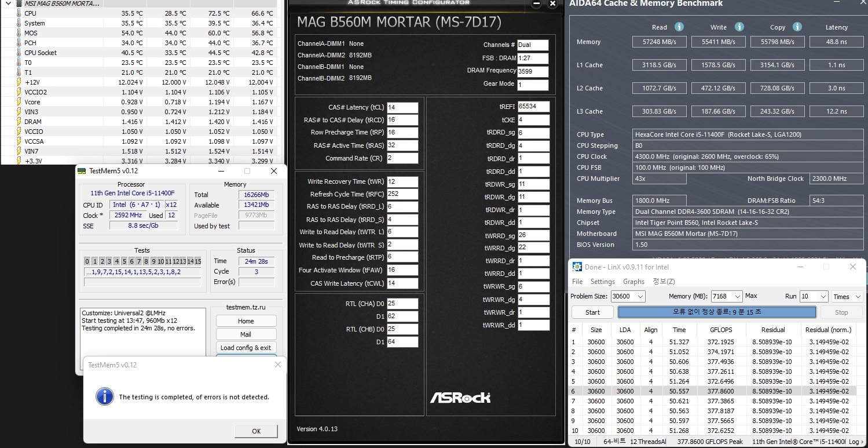Click the voltage icon of the DRAM 1.416 V sensor row
The image size is (868, 448).
tap(19, 122)
